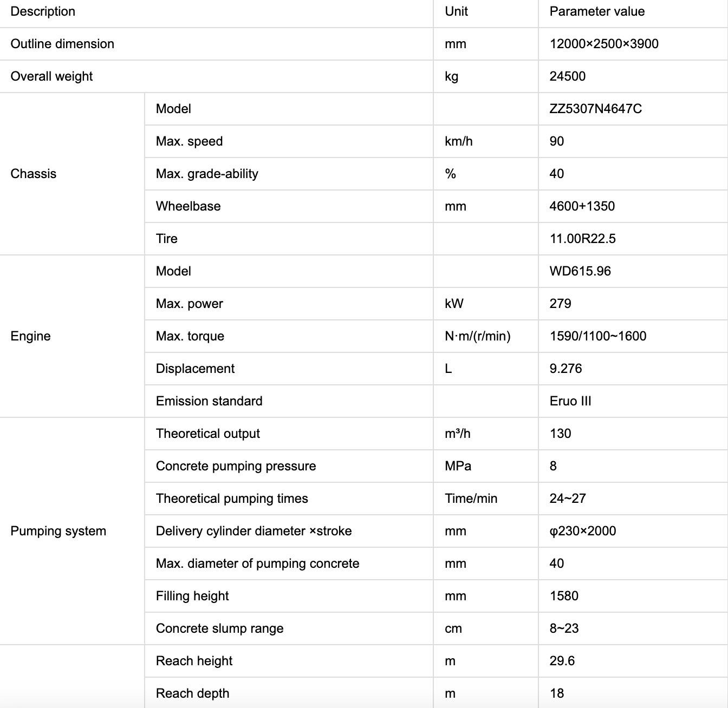Select the Max. grade-ability label
728x708 pixels.
tap(207, 174)
